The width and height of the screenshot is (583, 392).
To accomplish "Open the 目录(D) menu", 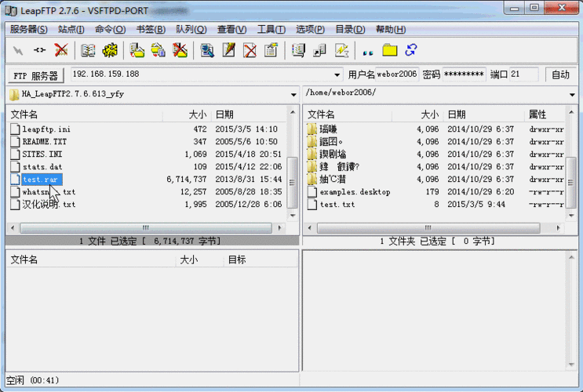I will point(350,29).
